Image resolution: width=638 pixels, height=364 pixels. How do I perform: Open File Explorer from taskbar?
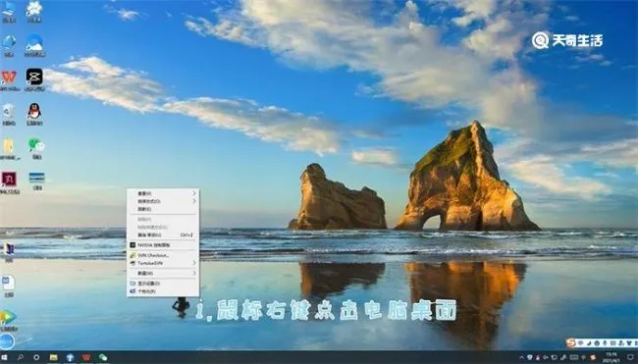[53, 357]
